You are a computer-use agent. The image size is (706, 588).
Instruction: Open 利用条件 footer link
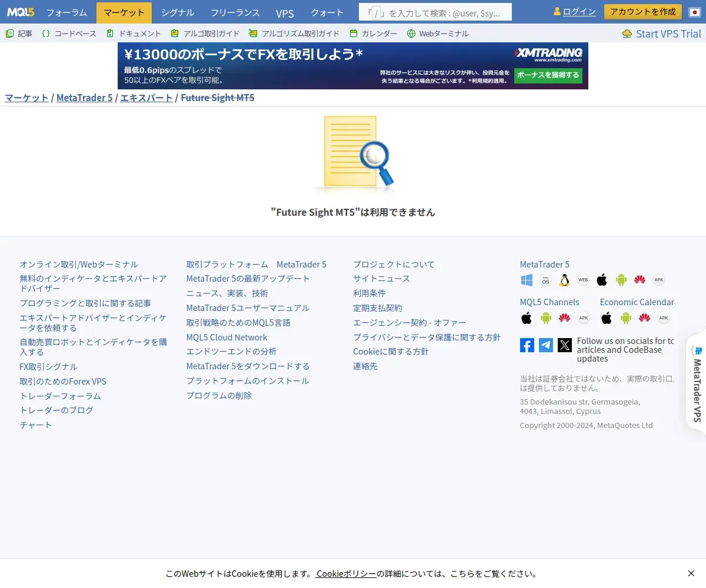369,293
